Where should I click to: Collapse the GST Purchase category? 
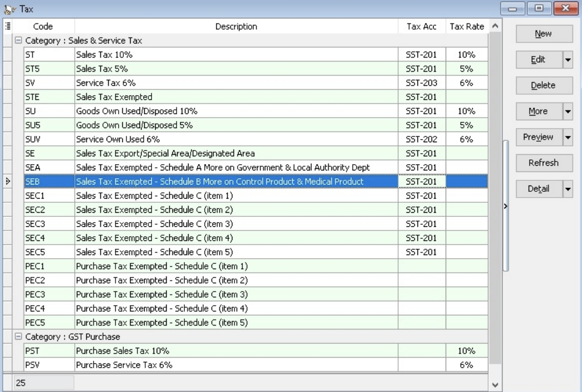18,337
